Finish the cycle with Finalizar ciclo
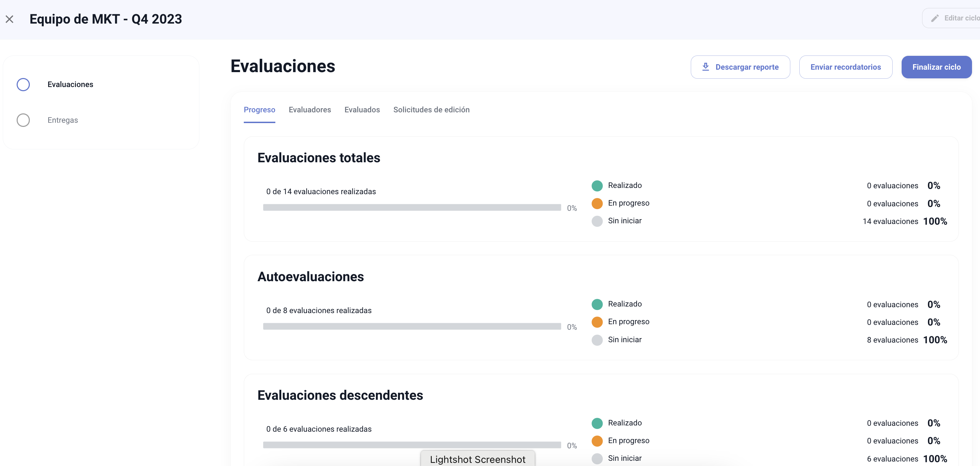Screen dimensions: 980x466 coord(936,67)
